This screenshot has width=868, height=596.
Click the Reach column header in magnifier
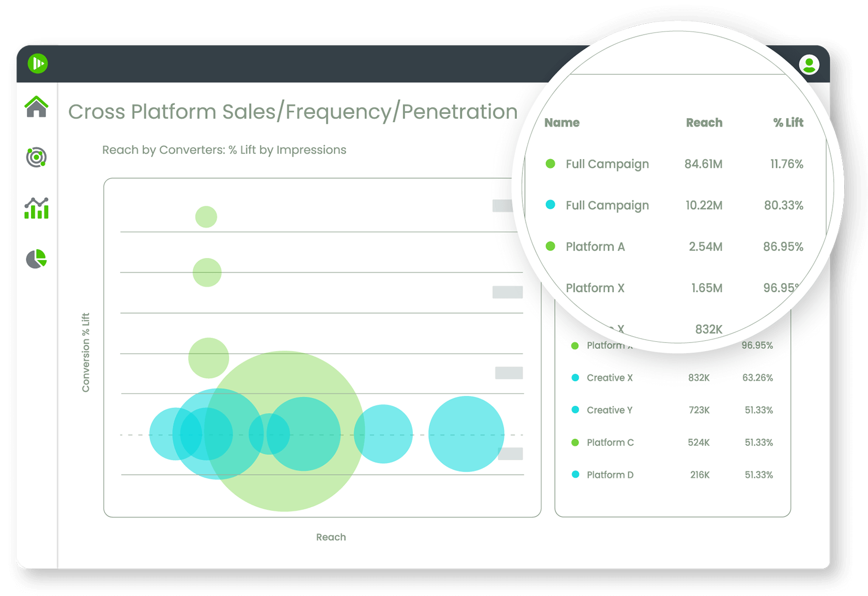click(704, 122)
